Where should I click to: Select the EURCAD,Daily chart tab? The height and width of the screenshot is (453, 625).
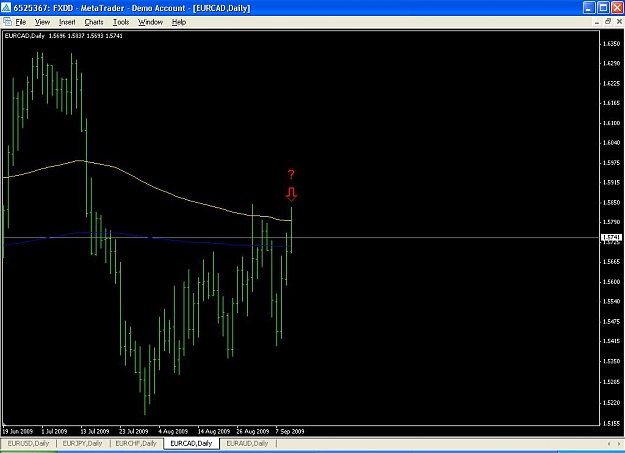click(191, 443)
